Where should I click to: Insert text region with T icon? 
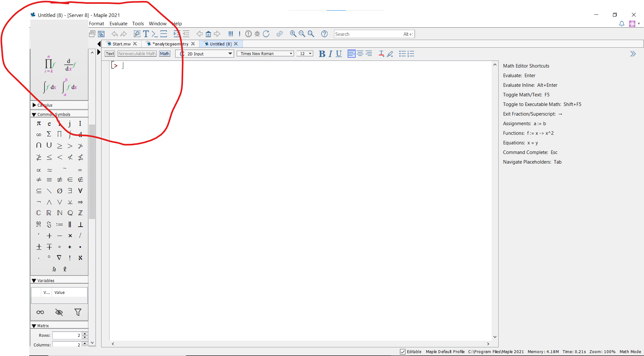(x=146, y=34)
